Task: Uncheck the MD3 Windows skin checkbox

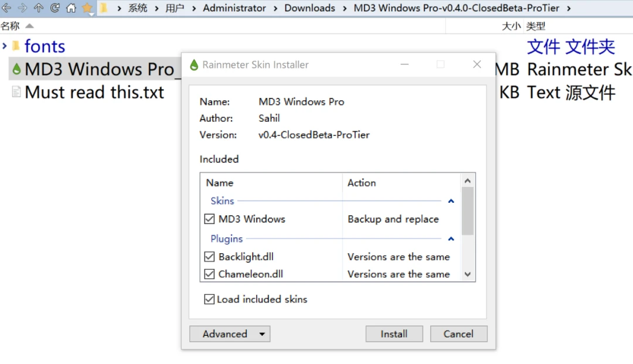Action: coord(209,219)
